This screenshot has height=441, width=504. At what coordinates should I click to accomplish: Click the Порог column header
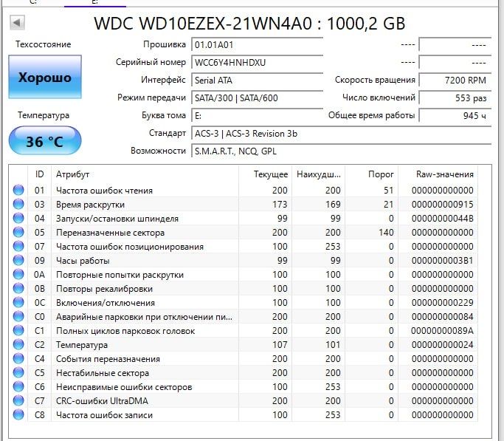click(x=372, y=174)
